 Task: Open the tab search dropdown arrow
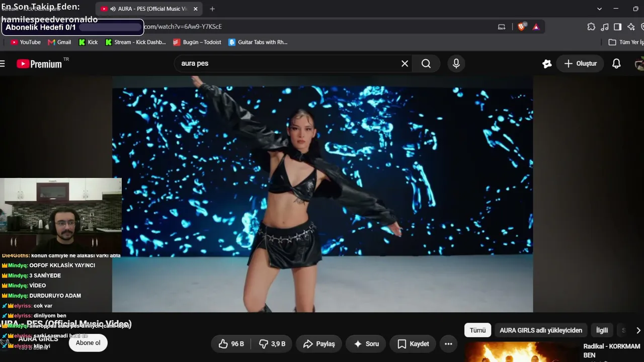click(x=599, y=9)
